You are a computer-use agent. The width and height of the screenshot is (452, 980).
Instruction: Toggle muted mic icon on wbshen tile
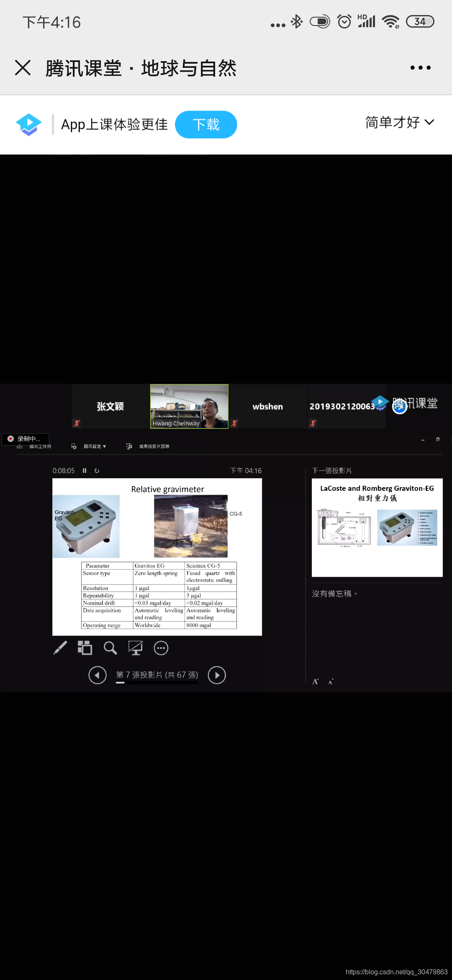(234, 423)
